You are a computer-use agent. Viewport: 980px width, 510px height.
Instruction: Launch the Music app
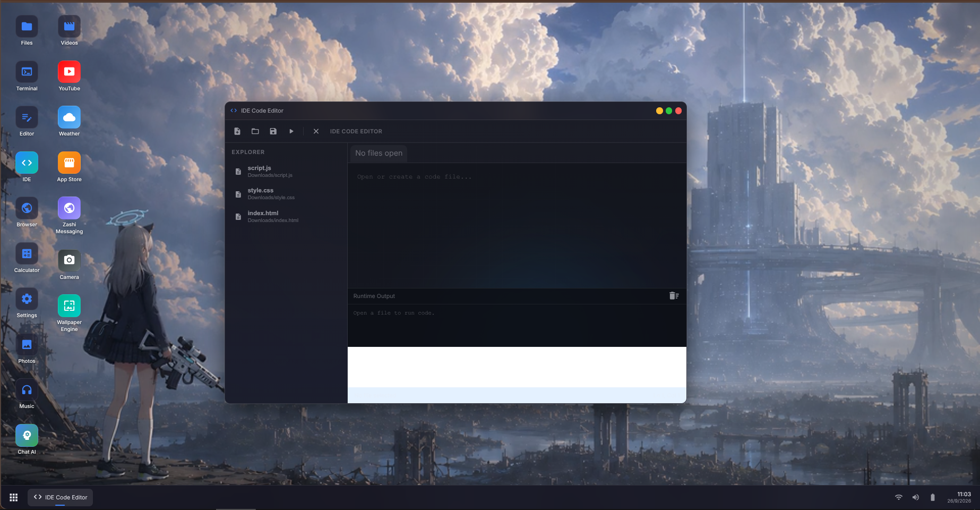point(27,395)
